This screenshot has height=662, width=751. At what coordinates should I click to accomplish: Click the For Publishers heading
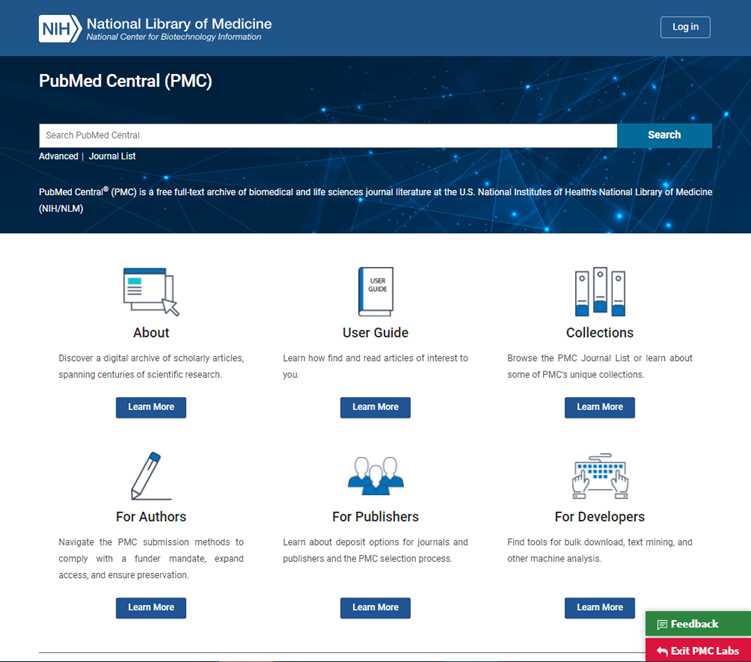click(x=376, y=516)
